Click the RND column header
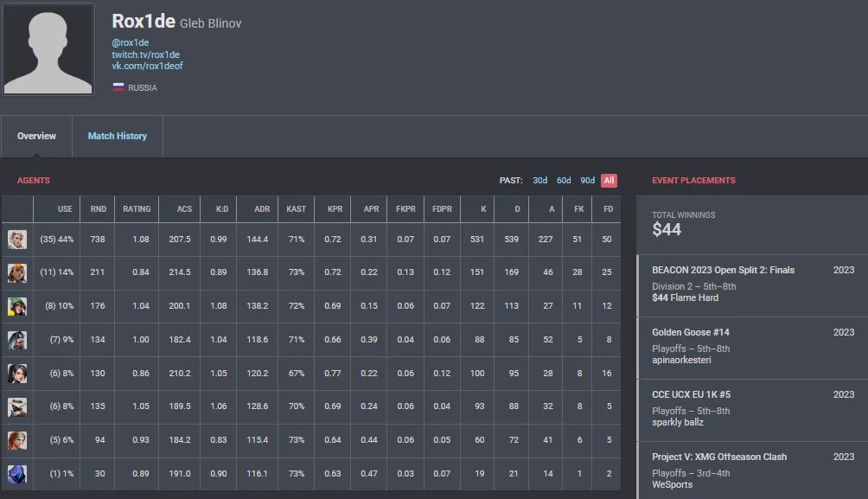 click(98, 209)
